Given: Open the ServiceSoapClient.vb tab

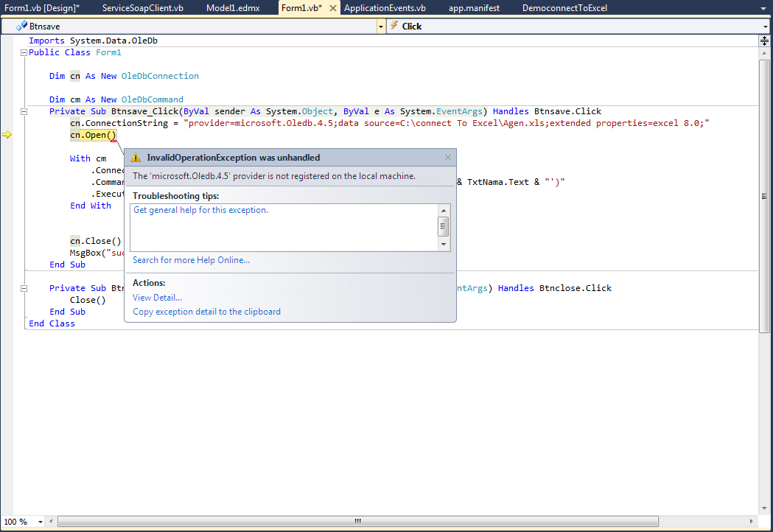Looking at the screenshot, I should coord(143,8).
